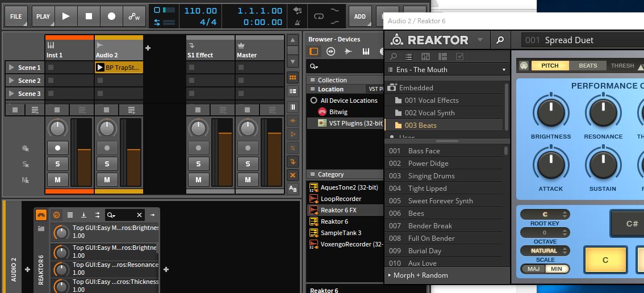Collapse the Collection section
The image size is (644, 293).
312,79
